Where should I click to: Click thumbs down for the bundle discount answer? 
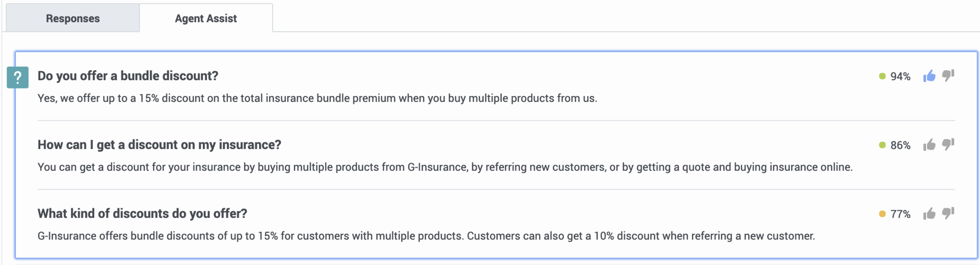point(948,76)
